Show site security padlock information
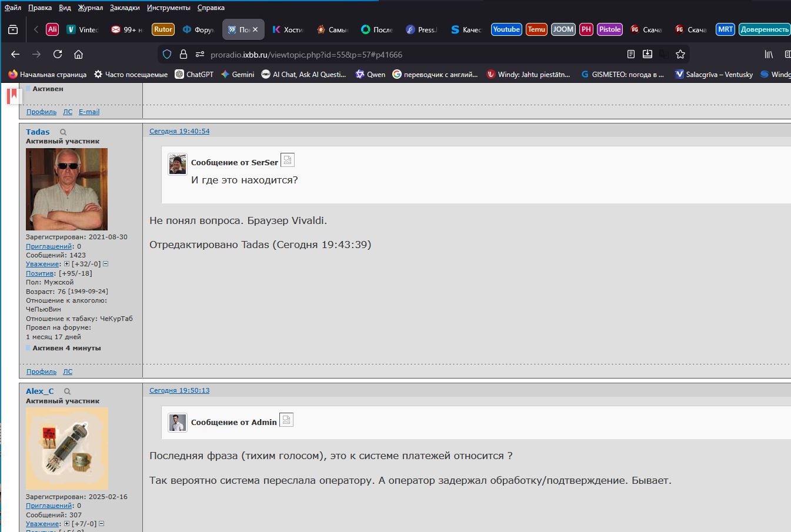The height and width of the screenshot is (532, 791). (x=183, y=54)
